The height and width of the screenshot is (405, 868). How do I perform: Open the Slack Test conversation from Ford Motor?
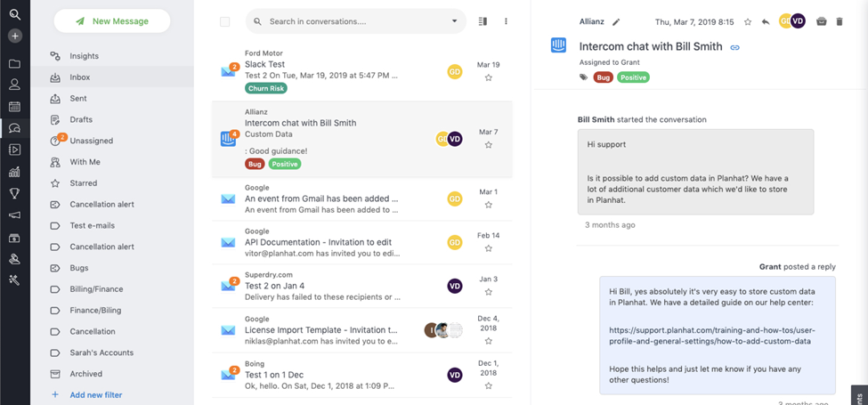pyautogui.click(x=362, y=73)
